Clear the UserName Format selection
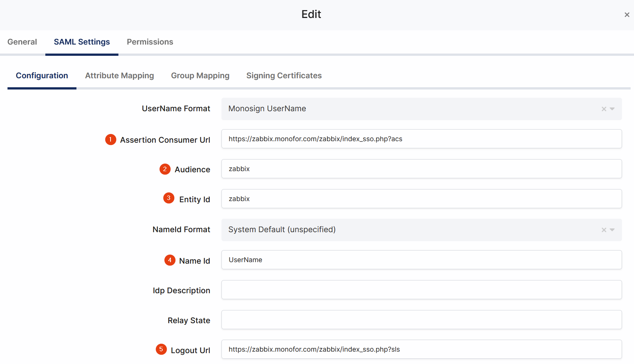 tap(604, 109)
